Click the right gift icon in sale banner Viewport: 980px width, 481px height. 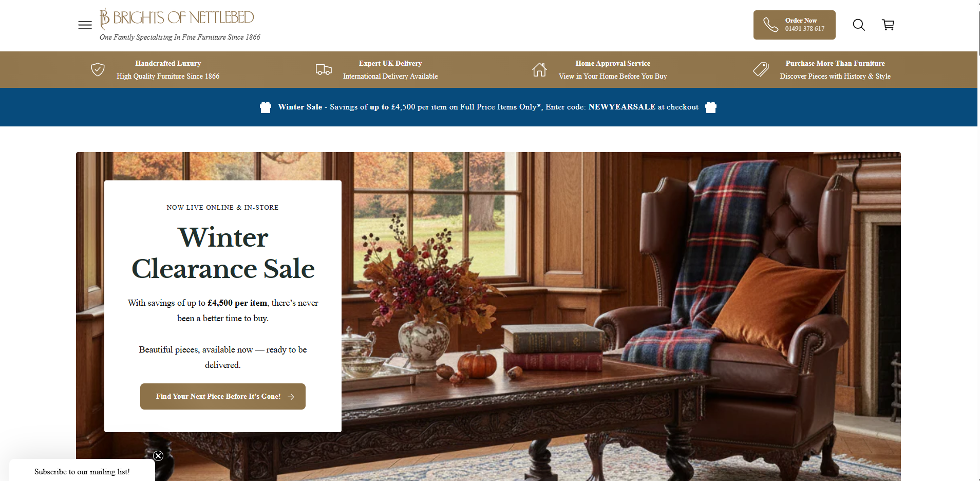711,107
